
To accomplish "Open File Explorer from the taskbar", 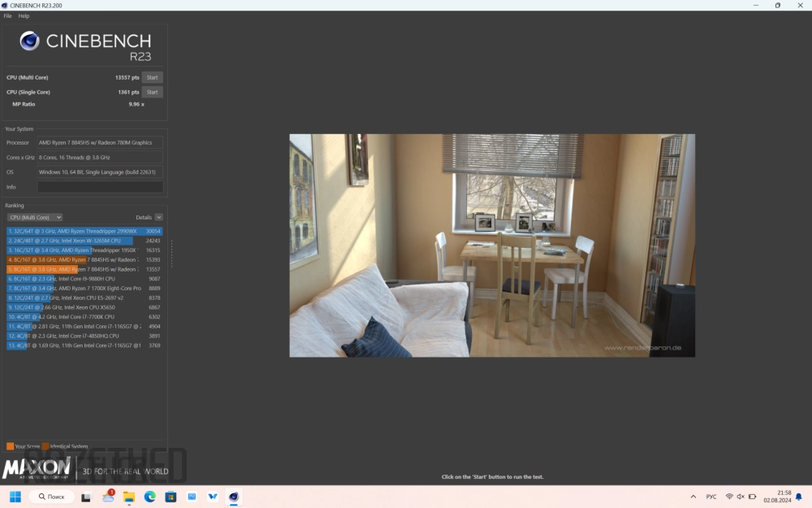I will tap(129, 497).
